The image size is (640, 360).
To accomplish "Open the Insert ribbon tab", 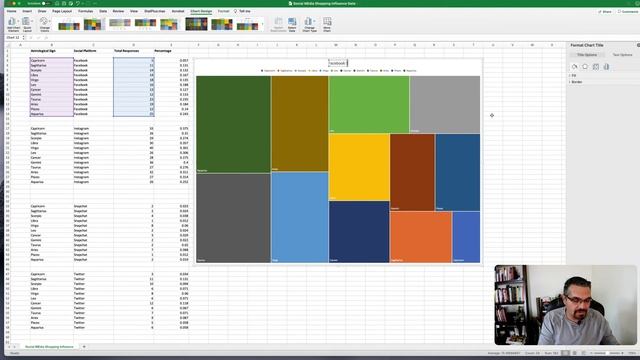I will coord(27,11).
